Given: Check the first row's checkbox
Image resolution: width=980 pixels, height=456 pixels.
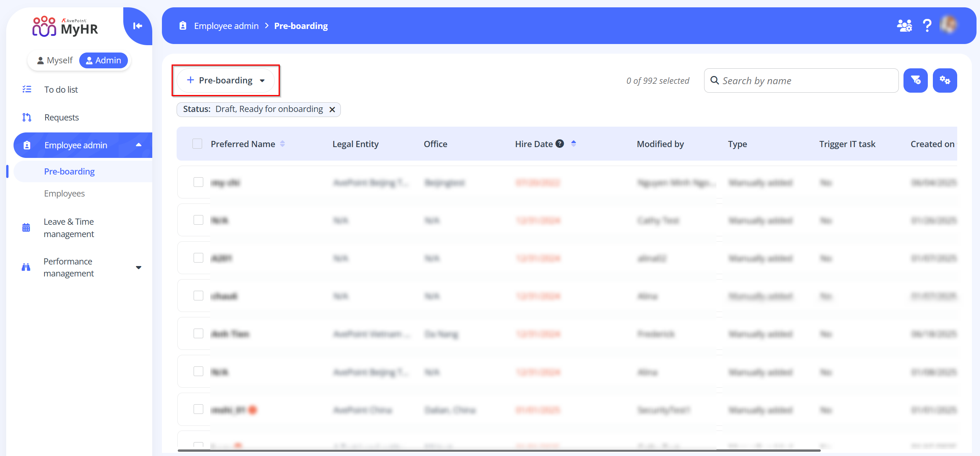Looking at the screenshot, I should pyautogui.click(x=198, y=182).
